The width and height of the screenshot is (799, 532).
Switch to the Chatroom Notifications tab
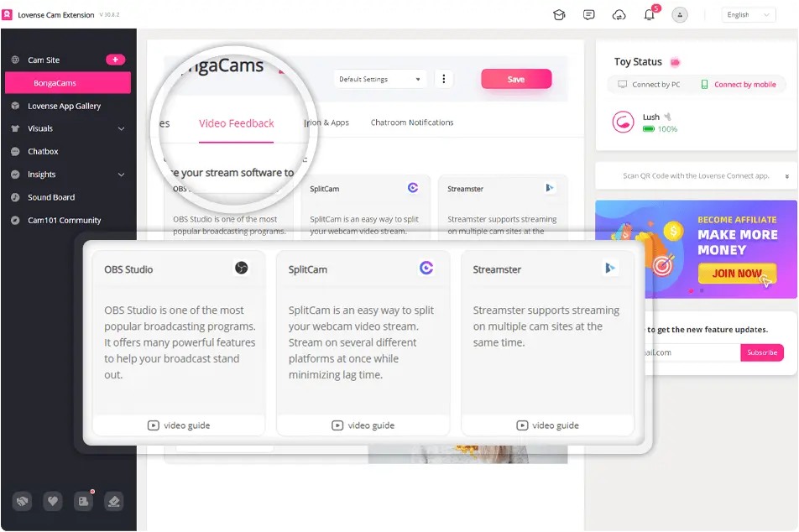[412, 123]
